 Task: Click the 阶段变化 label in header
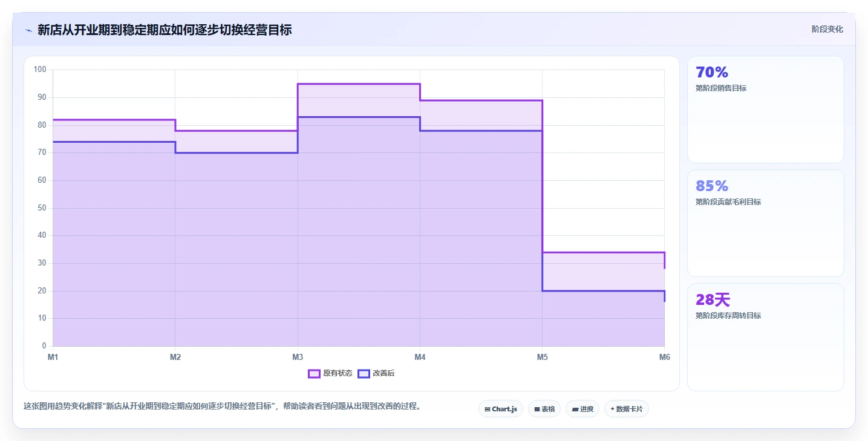[x=827, y=29]
